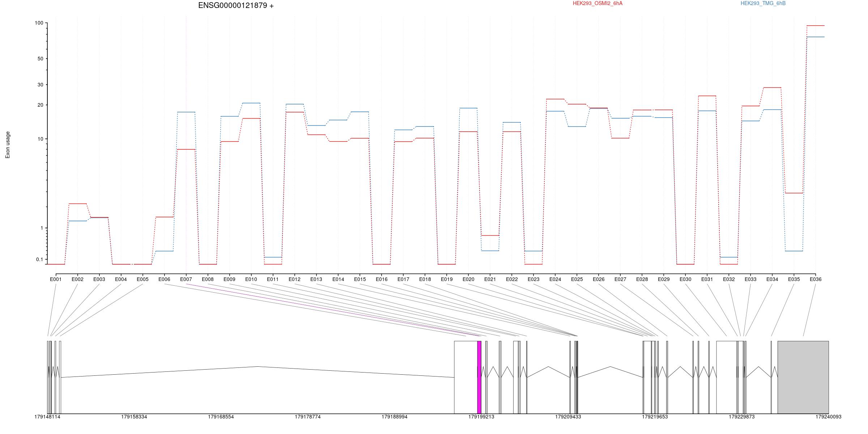Click the E001 exon label
This screenshot has height=434, width=868.
[56, 279]
